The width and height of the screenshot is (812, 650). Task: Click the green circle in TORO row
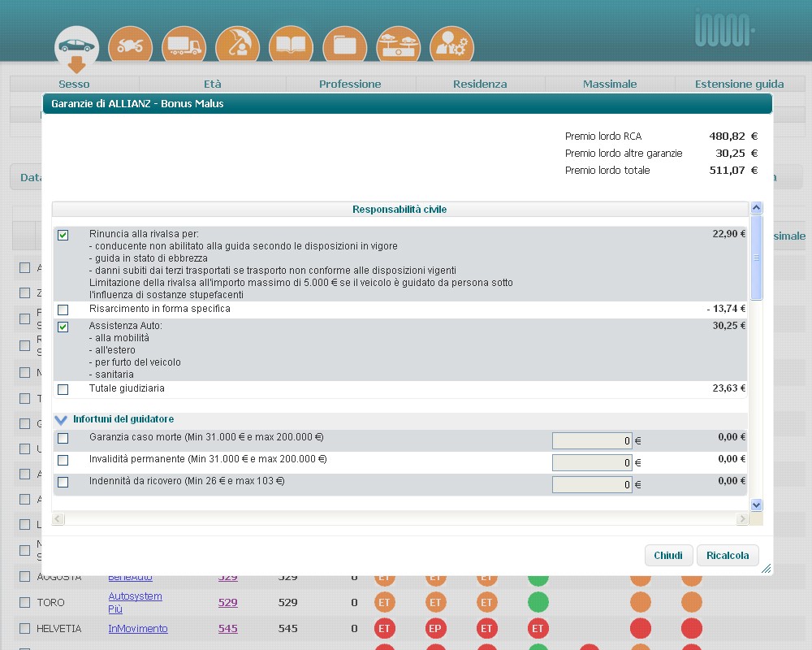538,602
